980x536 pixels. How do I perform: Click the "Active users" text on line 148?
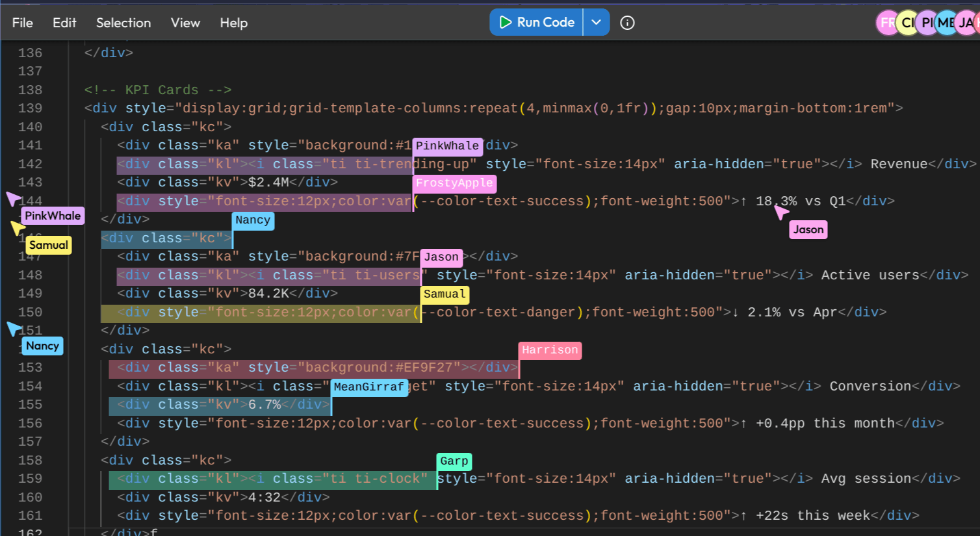tap(870, 275)
